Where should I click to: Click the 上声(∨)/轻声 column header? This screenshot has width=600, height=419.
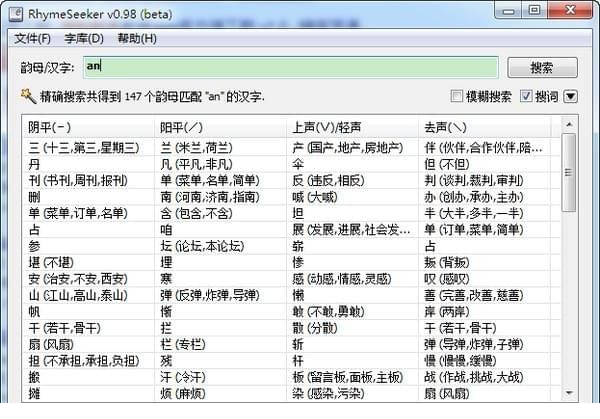[352, 127]
